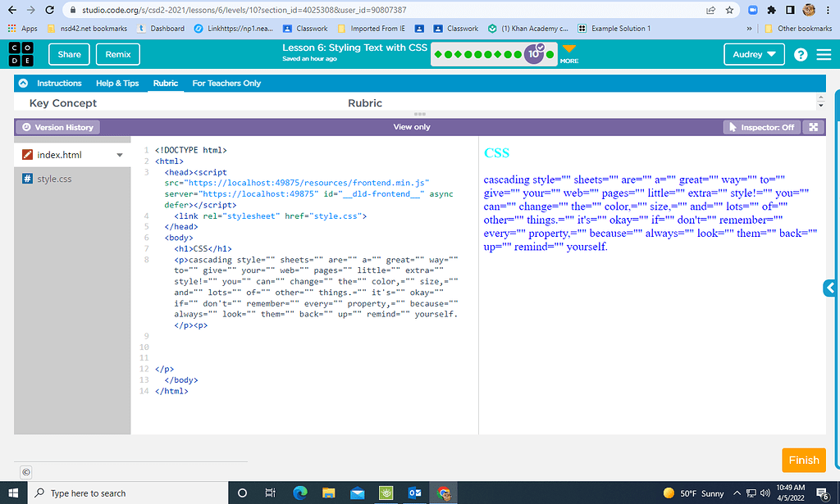Open the Audrey account dropdown

pos(753,54)
